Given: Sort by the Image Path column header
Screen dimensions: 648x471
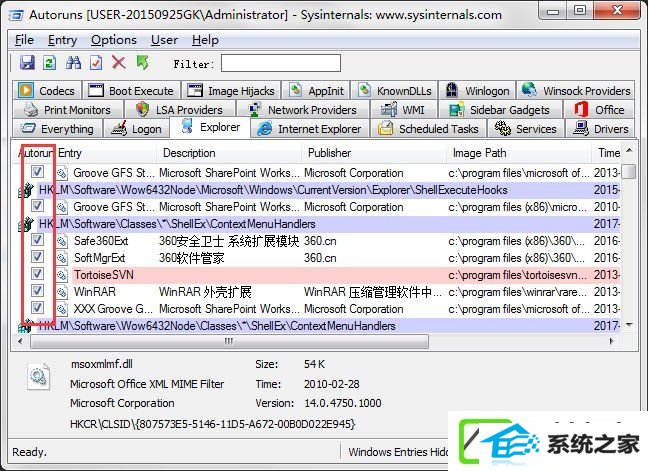Looking at the screenshot, I should pos(519,153).
